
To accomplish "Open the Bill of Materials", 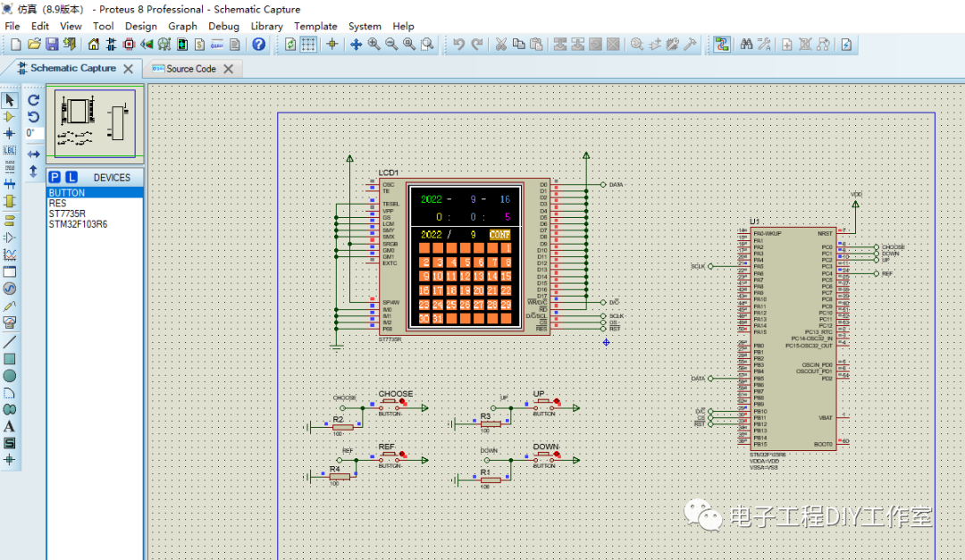I will point(199,45).
